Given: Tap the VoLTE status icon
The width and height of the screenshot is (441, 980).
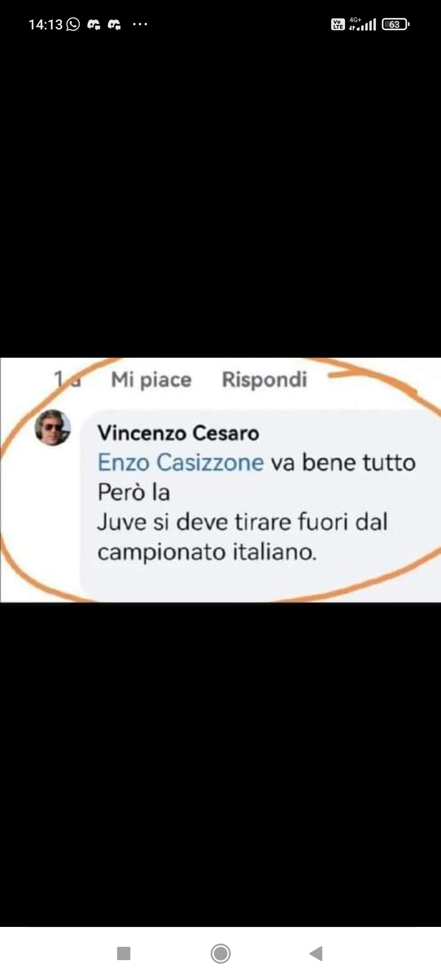Looking at the screenshot, I should click(x=338, y=24).
